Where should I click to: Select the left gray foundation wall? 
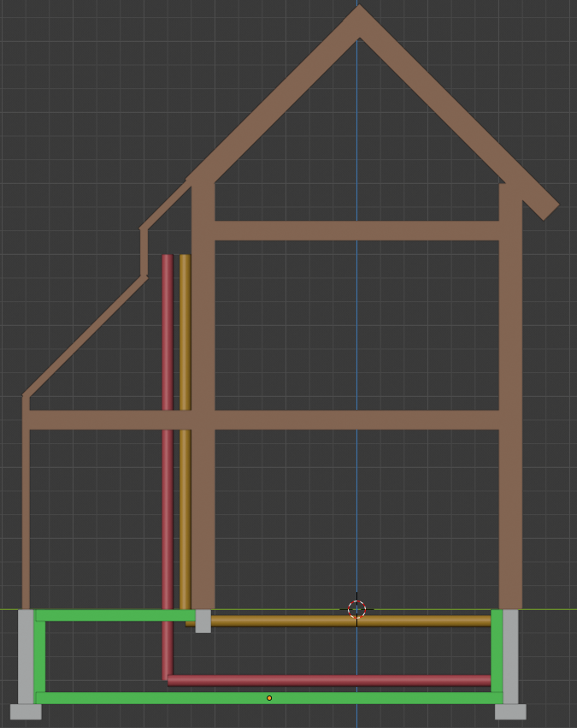tap(26, 657)
